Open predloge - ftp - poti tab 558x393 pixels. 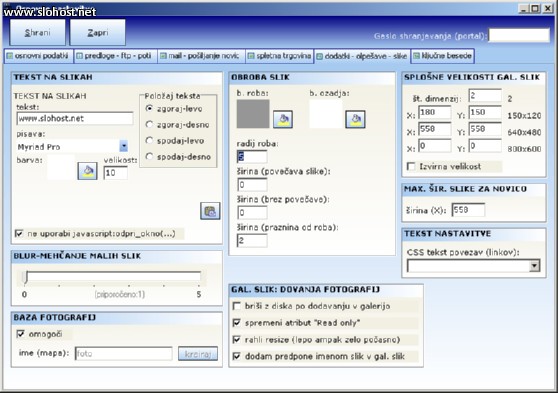point(115,56)
